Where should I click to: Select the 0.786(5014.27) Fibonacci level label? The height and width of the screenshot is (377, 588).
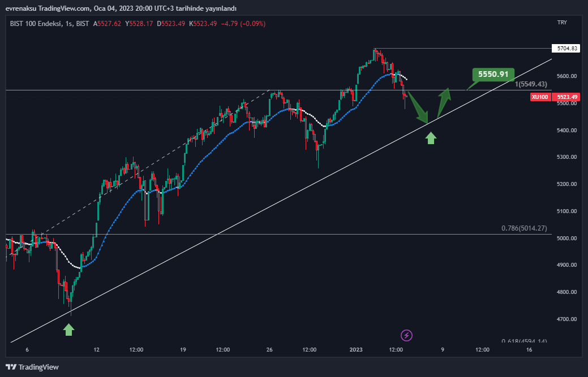point(524,228)
